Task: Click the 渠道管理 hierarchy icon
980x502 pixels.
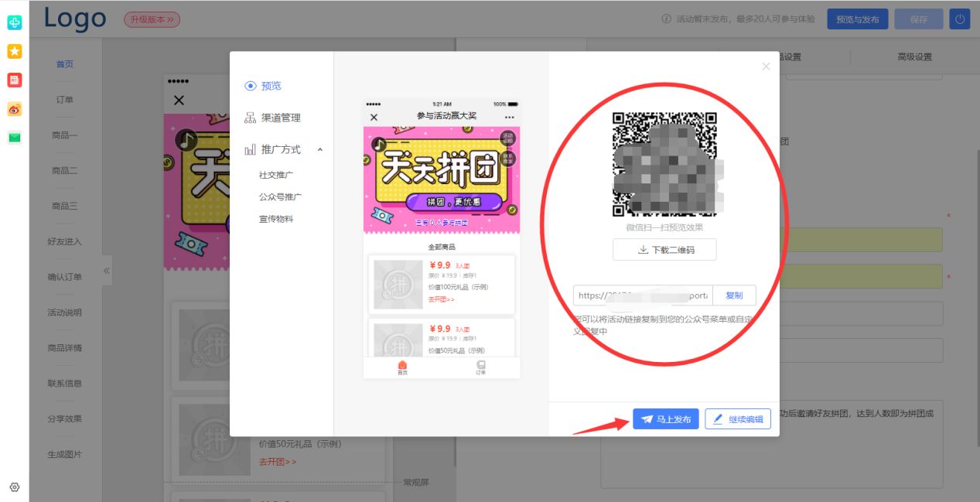Action: coord(250,118)
